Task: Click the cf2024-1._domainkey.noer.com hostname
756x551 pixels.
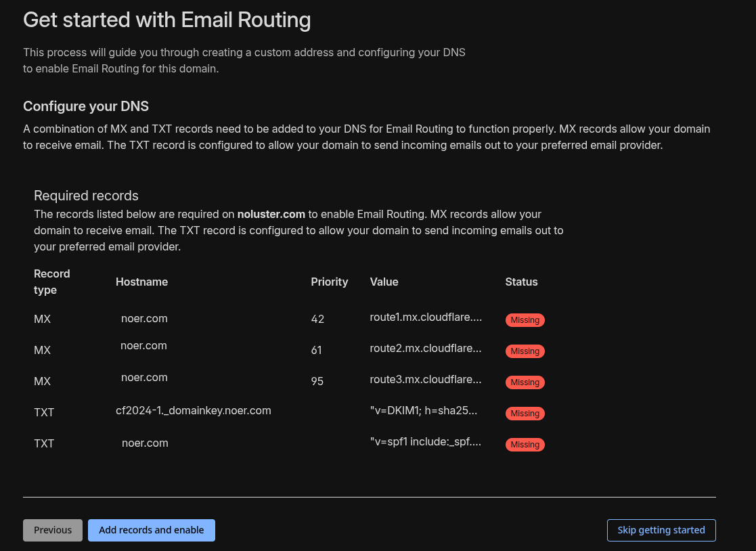Action: tap(194, 410)
